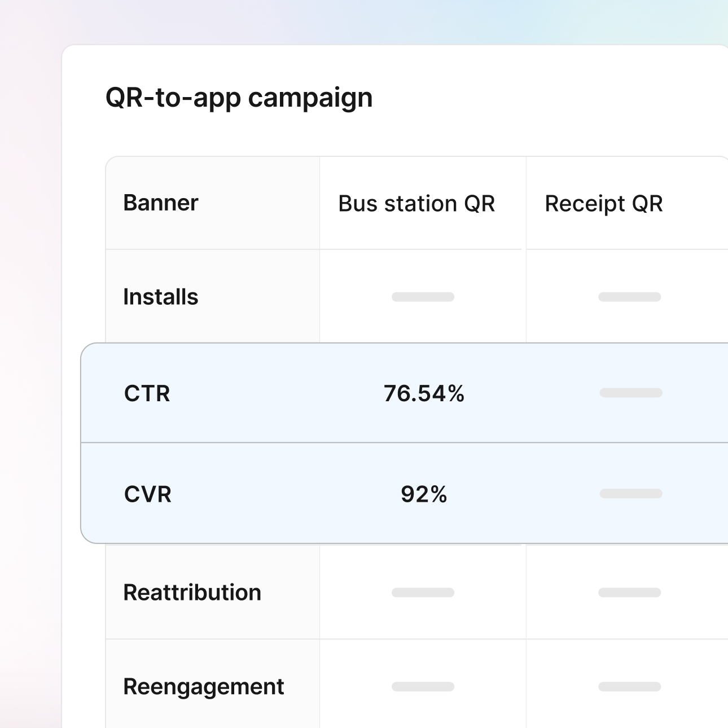
Task: Select the highlighted CTR row
Action: tap(361, 393)
